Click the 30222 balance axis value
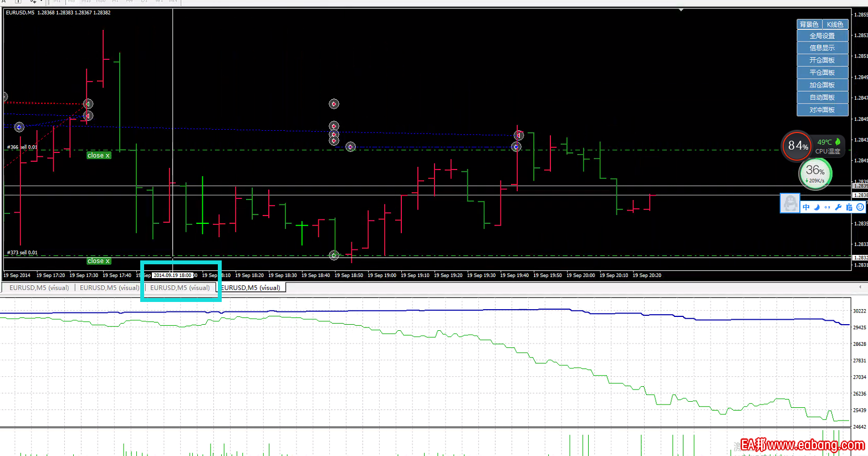 pos(860,311)
